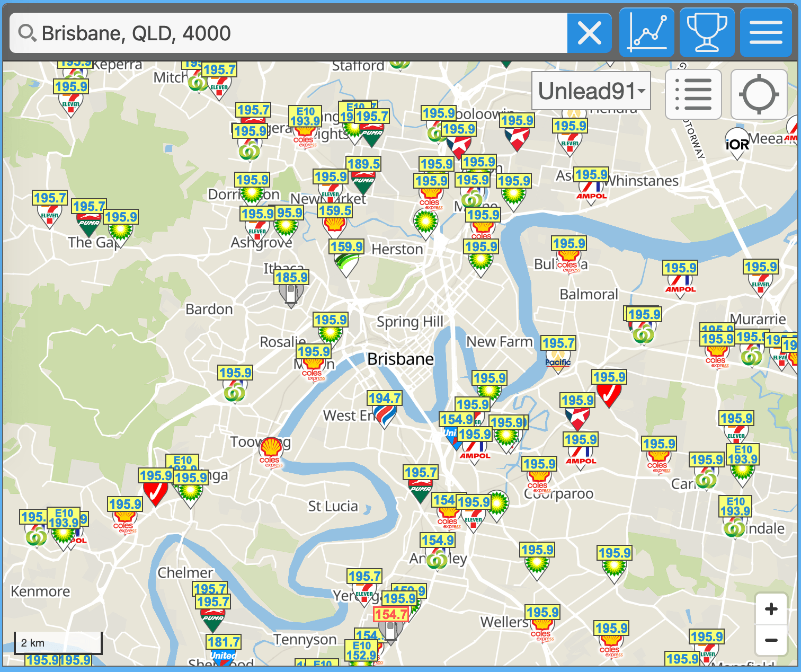
Task: Zoom in with the plus button
Action: 771,608
